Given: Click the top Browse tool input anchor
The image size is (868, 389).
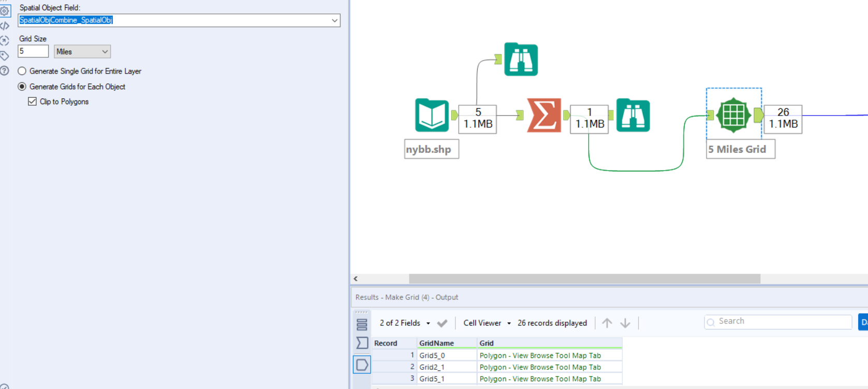Looking at the screenshot, I should tap(498, 59).
